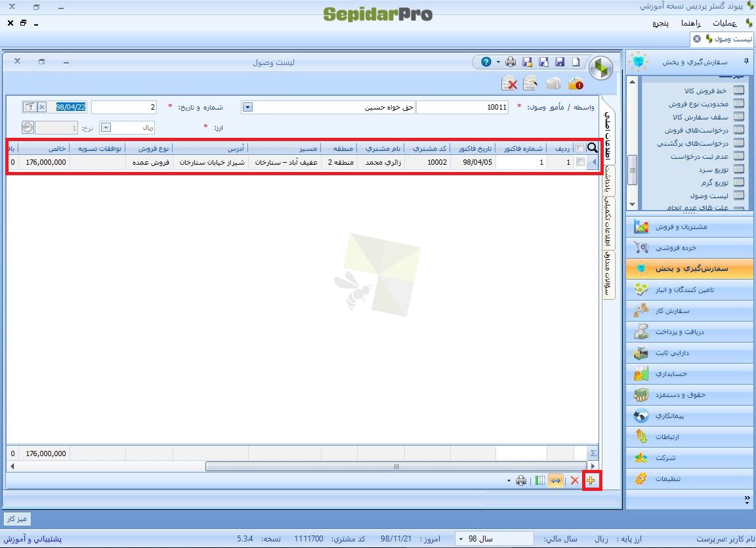756x548 pixels.
Task: Open the مشتریان و فروش module
Action: (x=690, y=226)
